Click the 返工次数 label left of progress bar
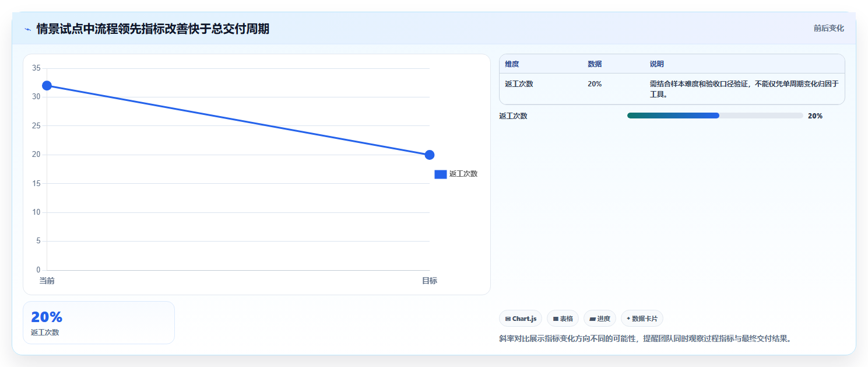Screen dimensions: 868x367 [513, 116]
